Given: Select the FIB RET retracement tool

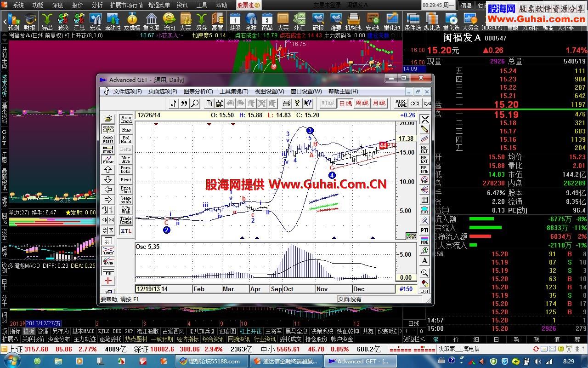Looking at the screenshot, I should click(x=424, y=149).
